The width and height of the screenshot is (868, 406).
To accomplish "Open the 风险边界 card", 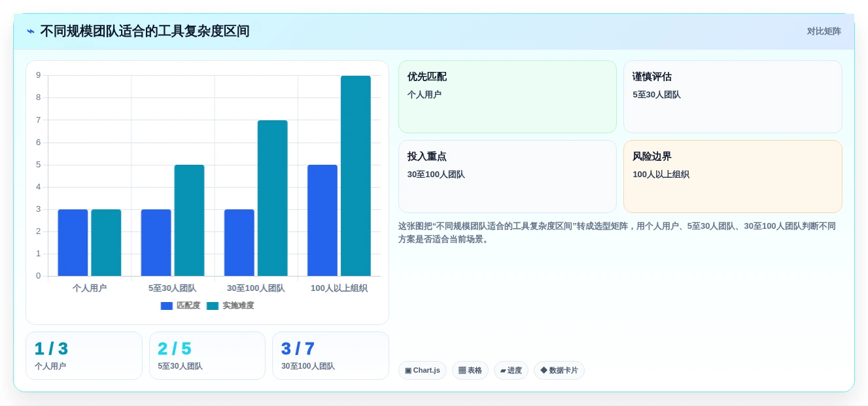I will pyautogui.click(x=733, y=177).
